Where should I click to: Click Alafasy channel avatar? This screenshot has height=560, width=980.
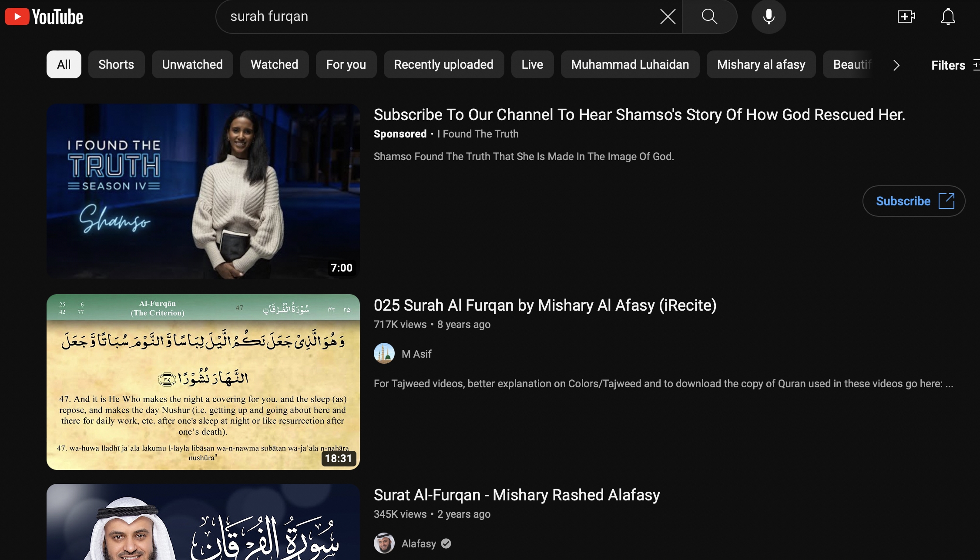[384, 543]
